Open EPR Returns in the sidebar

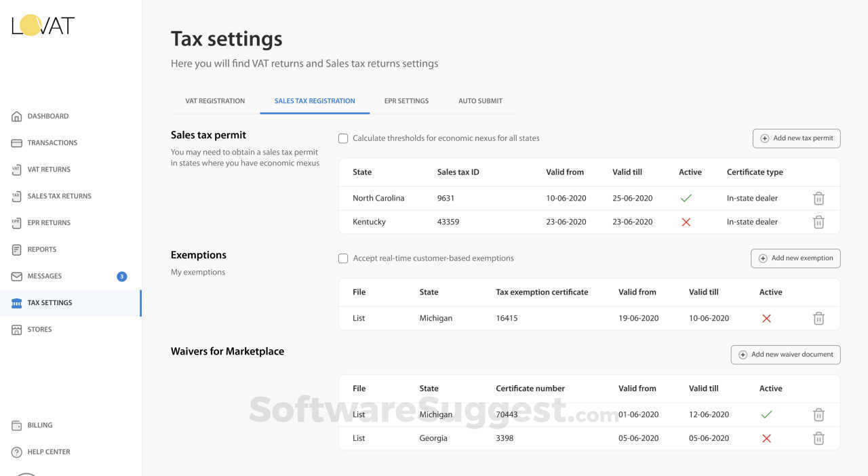click(x=49, y=222)
